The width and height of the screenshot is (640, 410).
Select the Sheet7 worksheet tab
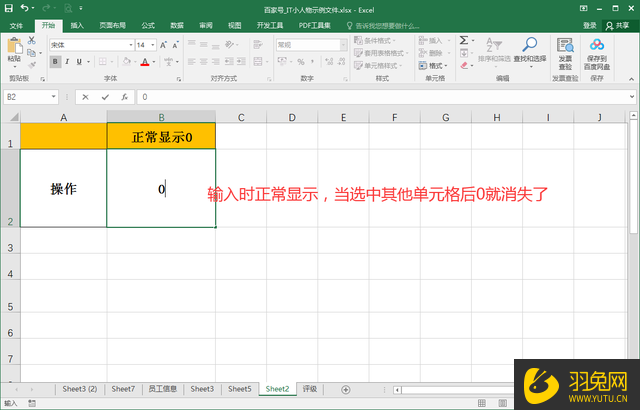point(123,389)
